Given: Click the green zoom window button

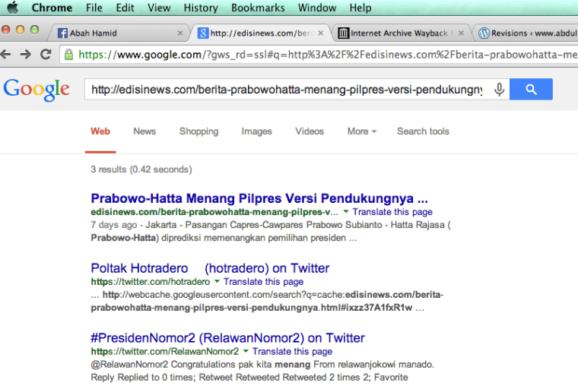Looking at the screenshot, I should pyautogui.click(x=35, y=30).
